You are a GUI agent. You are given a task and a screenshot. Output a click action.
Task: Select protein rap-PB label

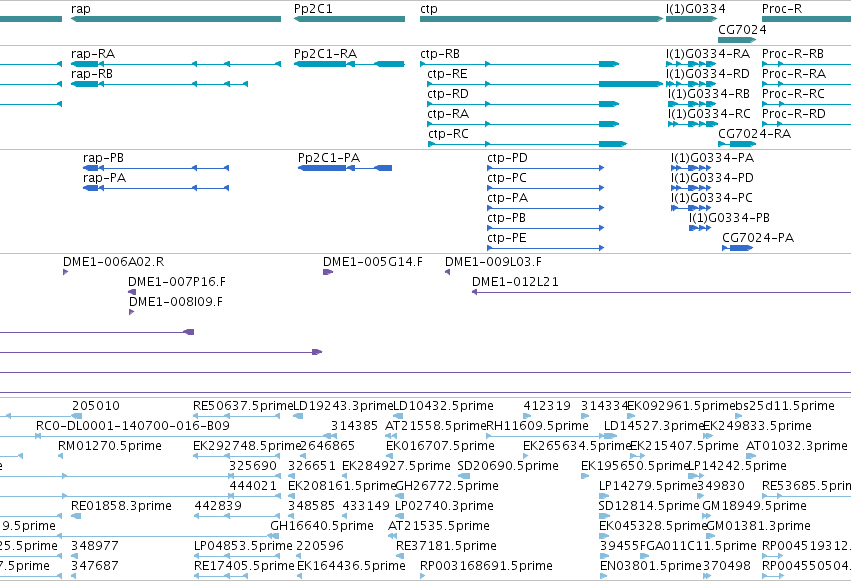[x=103, y=158]
